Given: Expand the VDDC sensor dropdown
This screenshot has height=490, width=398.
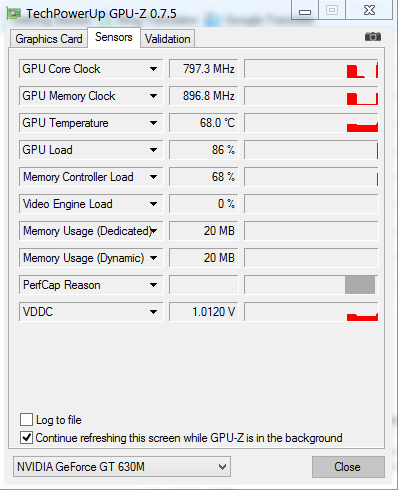Looking at the screenshot, I should [x=153, y=312].
